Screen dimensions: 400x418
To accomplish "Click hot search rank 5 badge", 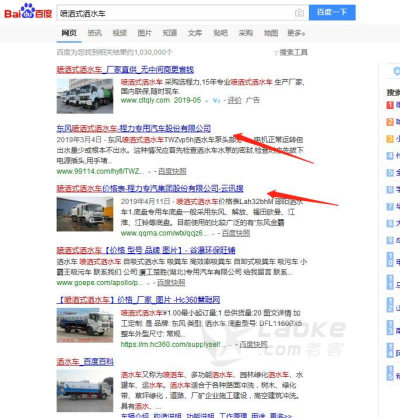I will point(390,173).
